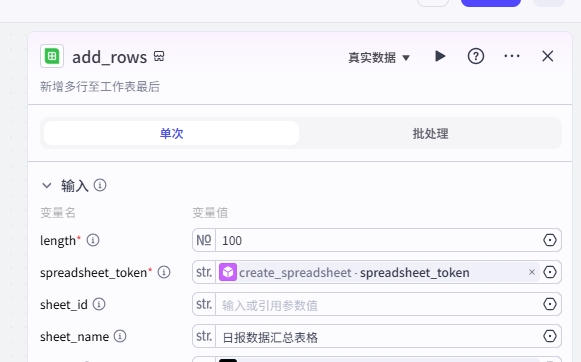Edit the sheet_name field 日报数据汇总表格
Image resolution: width=581 pixels, height=362 pixels.
point(378,336)
